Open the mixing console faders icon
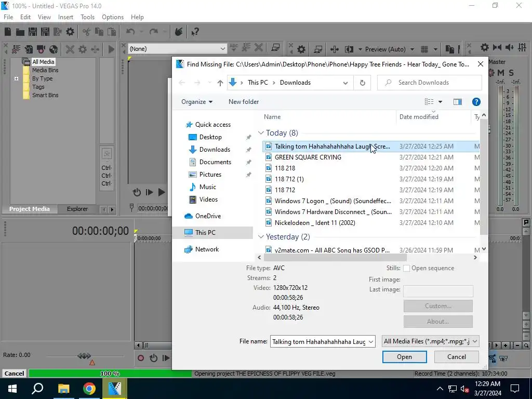The height and width of the screenshot is (399, 532). pos(522,47)
